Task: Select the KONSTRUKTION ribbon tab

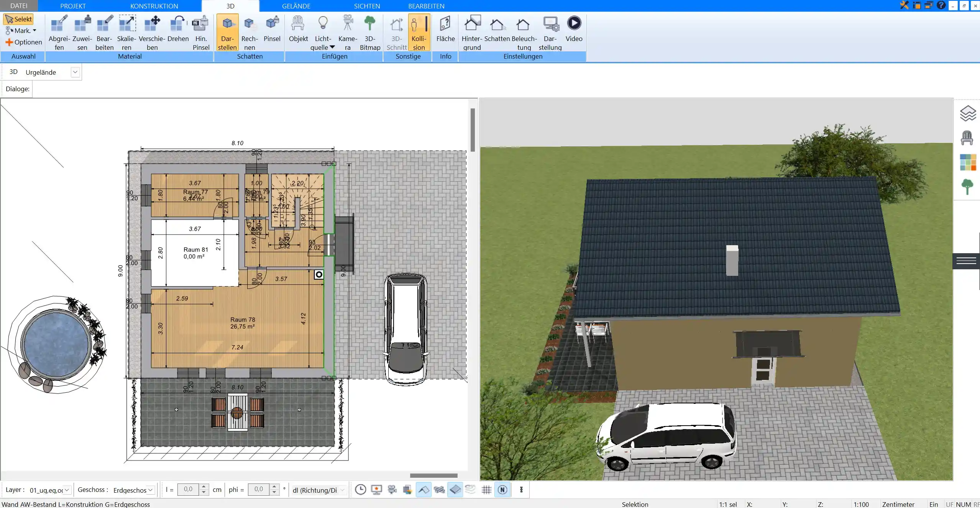Action: click(154, 6)
